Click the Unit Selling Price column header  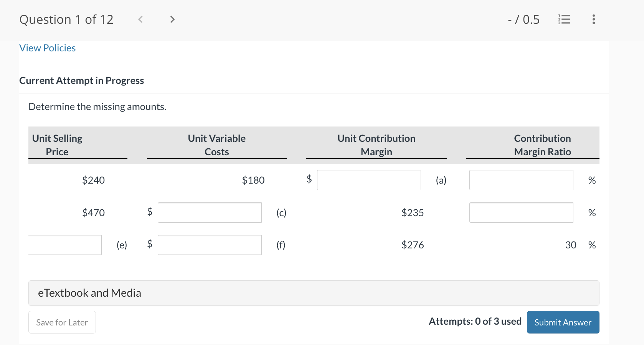(57, 145)
